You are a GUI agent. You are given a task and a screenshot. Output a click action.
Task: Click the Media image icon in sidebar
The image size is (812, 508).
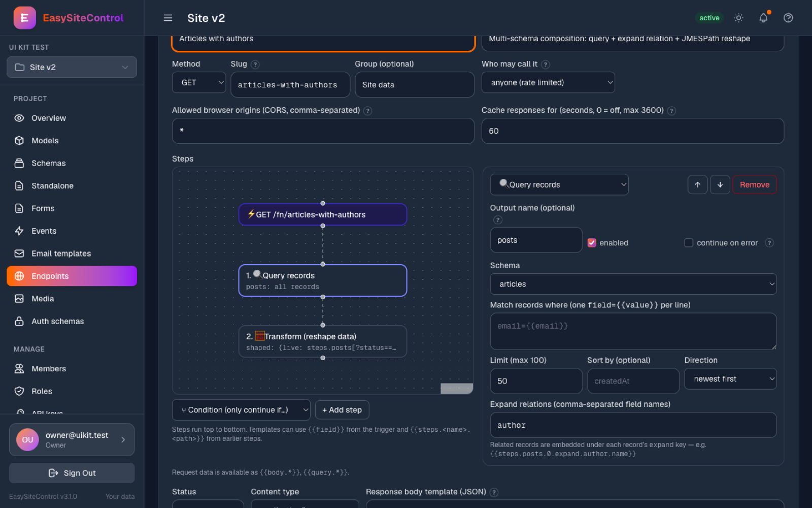point(19,299)
